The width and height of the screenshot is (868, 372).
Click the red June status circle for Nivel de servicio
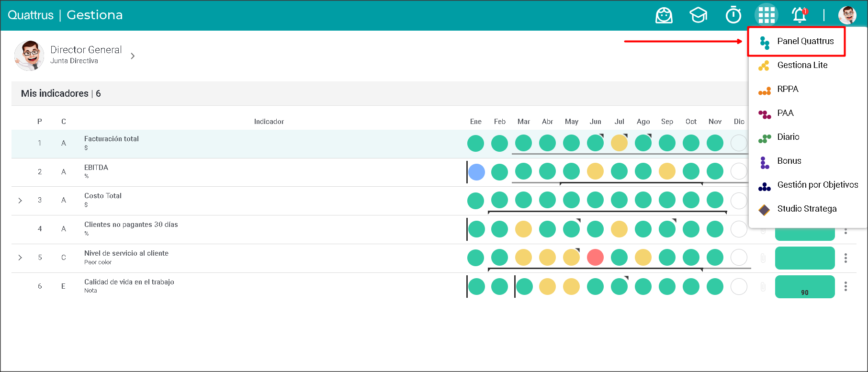[x=595, y=258]
